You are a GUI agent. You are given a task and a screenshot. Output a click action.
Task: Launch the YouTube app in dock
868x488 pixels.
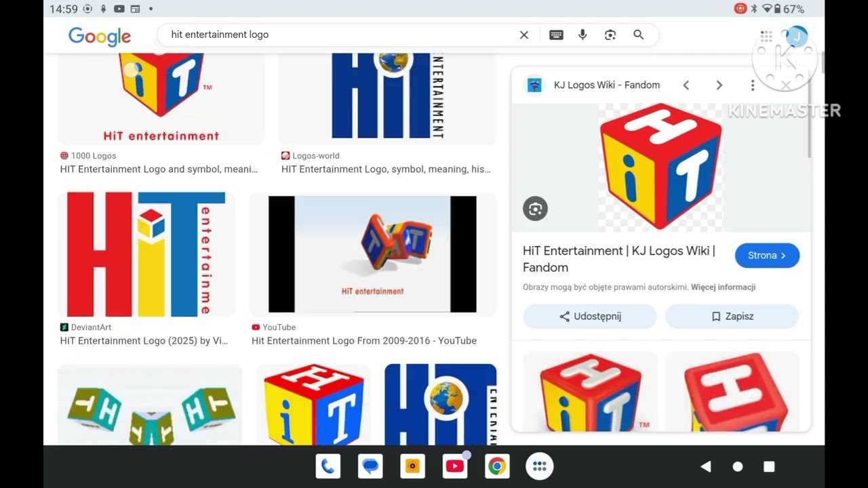(x=454, y=466)
